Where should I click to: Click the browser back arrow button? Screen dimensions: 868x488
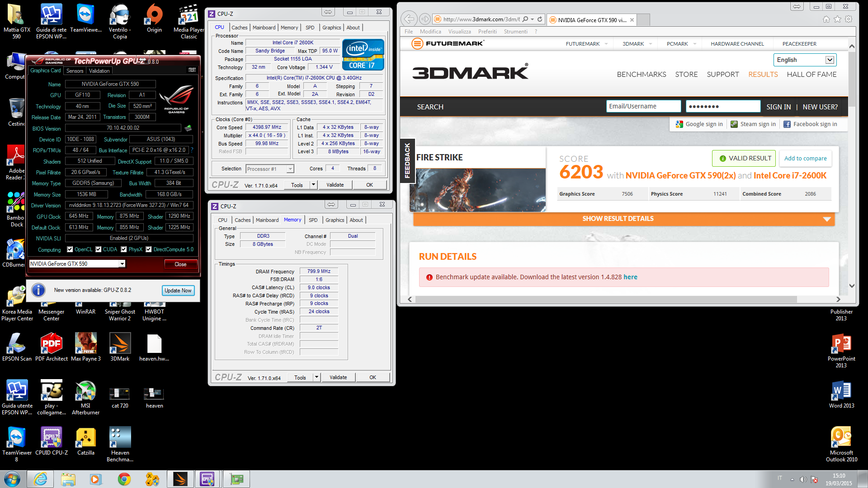pos(409,19)
